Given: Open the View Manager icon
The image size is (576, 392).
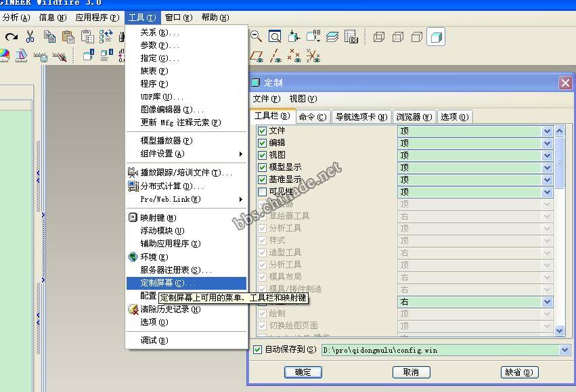Looking at the screenshot, I should (x=351, y=37).
